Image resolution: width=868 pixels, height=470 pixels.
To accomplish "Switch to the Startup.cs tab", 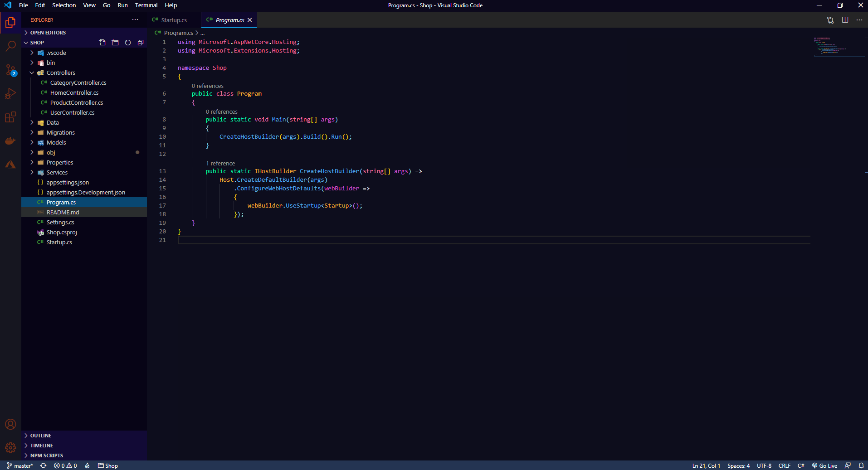I will [x=174, y=20].
